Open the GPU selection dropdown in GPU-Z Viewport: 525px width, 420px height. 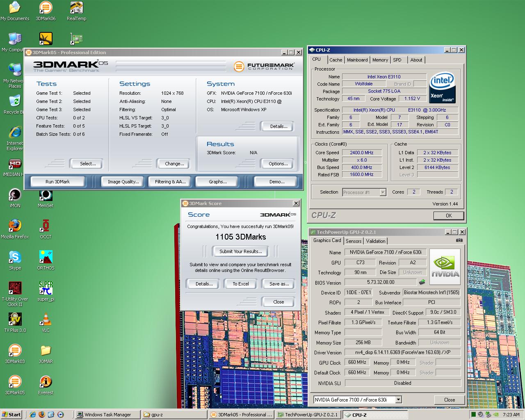(398, 400)
